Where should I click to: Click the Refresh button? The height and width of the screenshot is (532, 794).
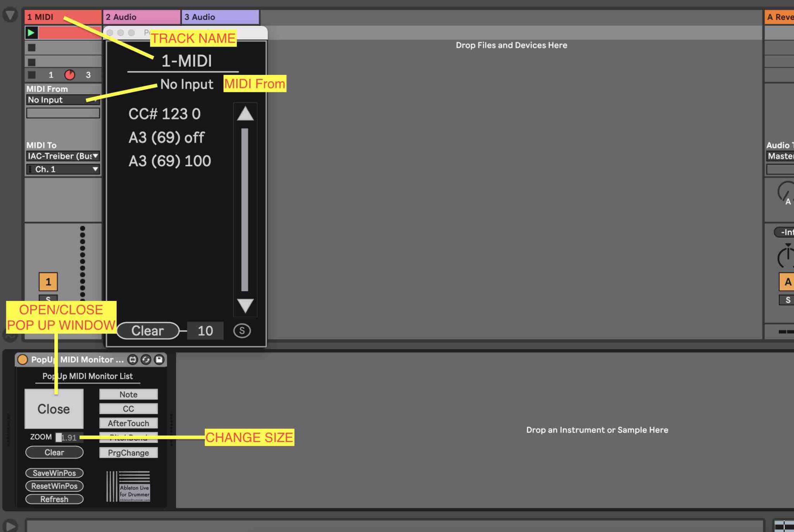(x=54, y=499)
